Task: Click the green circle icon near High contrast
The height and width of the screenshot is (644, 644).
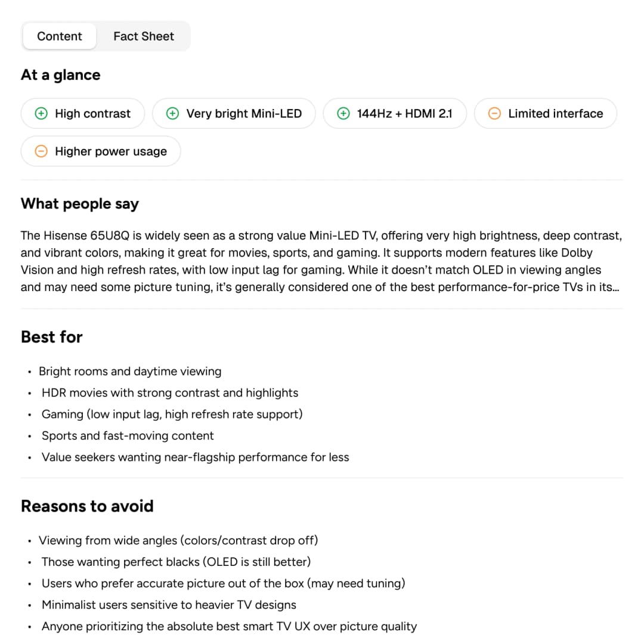Action: 41,113
